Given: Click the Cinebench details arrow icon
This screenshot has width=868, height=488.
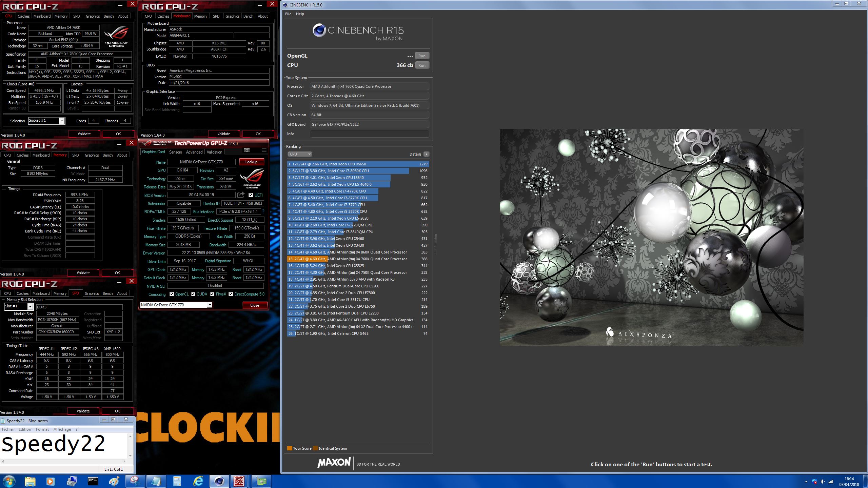Looking at the screenshot, I should (427, 154).
